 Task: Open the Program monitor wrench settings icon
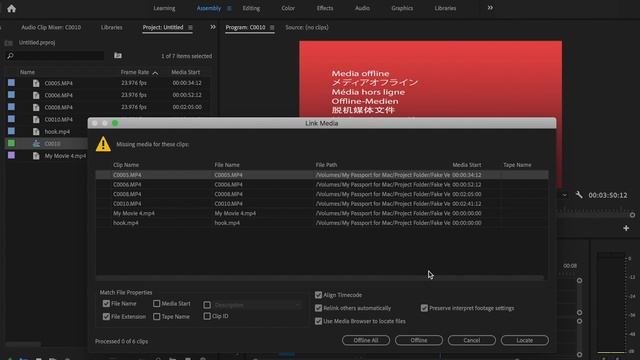[579, 195]
